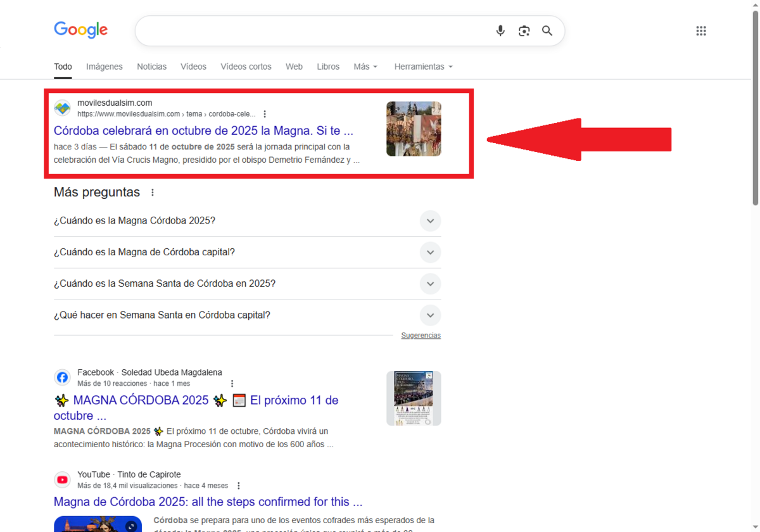Click the magnifying glass search button
760x532 pixels.
[x=547, y=30]
